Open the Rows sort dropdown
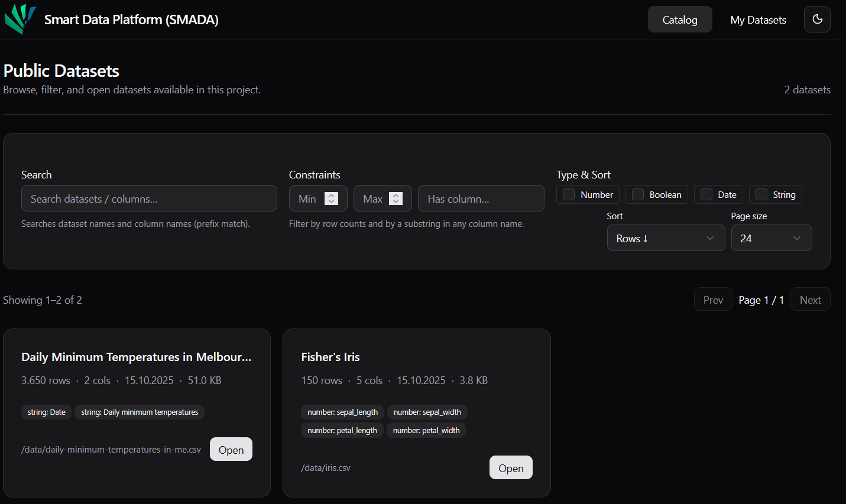 [665, 238]
